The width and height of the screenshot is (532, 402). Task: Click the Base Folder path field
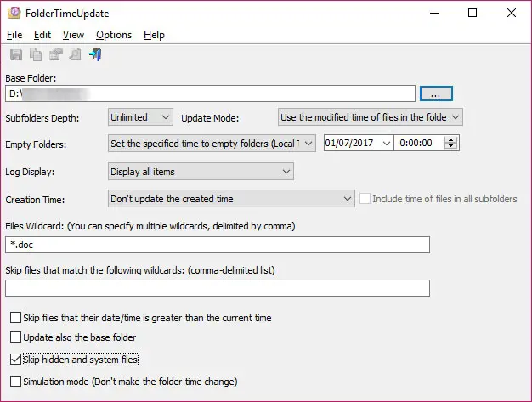coord(211,93)
